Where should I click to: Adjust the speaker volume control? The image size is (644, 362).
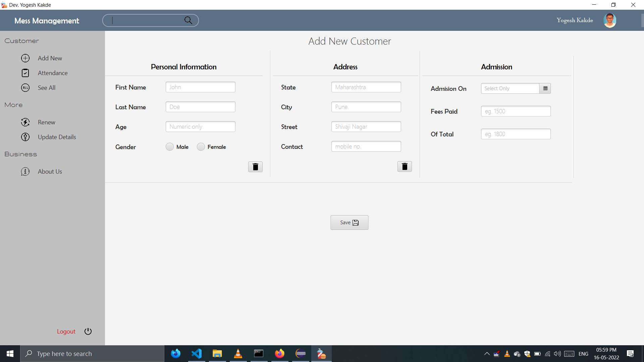coord(557,354)
